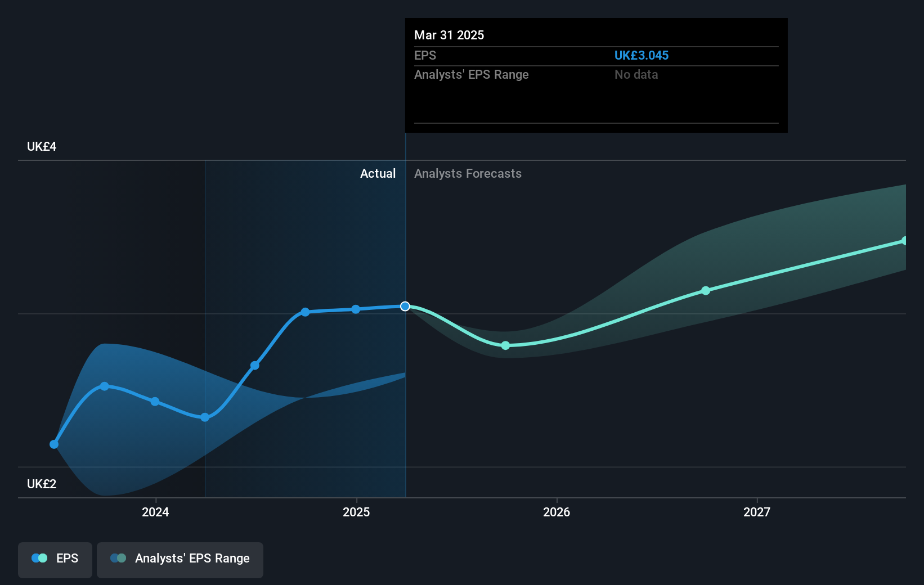The width and height of the screenshot is (924, 585).
Task: Toggle the Analysts' EPS Range legend item
Action: click(x=180, y=560)
